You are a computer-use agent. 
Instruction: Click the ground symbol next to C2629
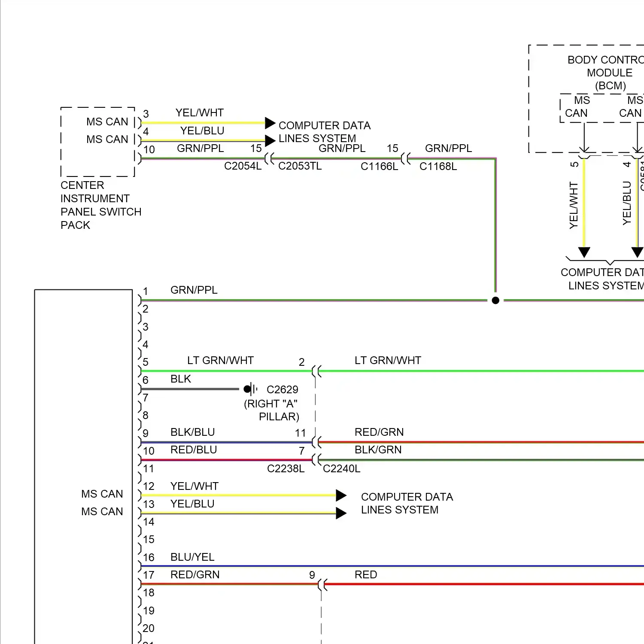click(x=251, y=389)
